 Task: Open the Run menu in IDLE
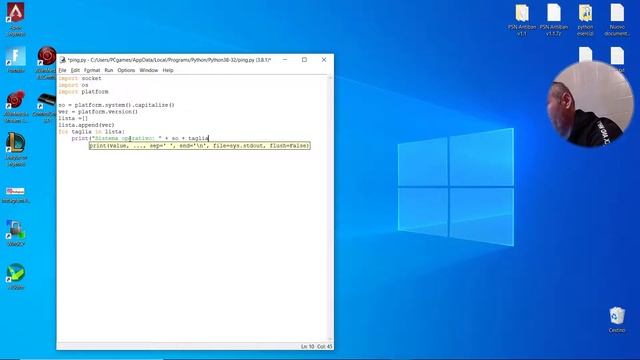coord(109,70)
